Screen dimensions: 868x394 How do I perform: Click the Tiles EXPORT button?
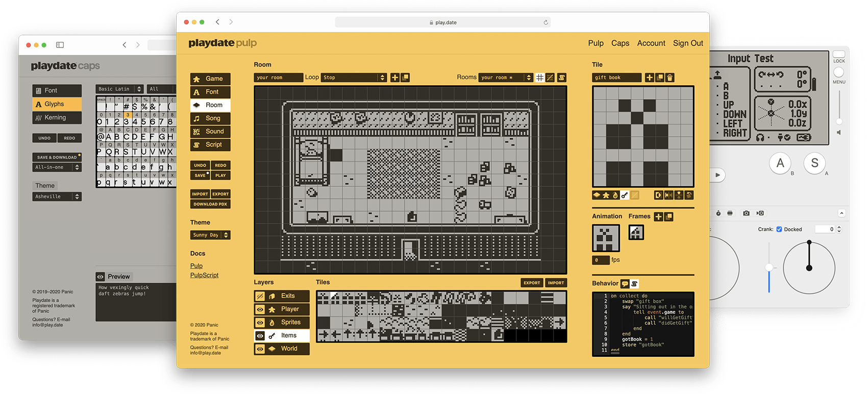pyautogui.click(x=532, y=283)
